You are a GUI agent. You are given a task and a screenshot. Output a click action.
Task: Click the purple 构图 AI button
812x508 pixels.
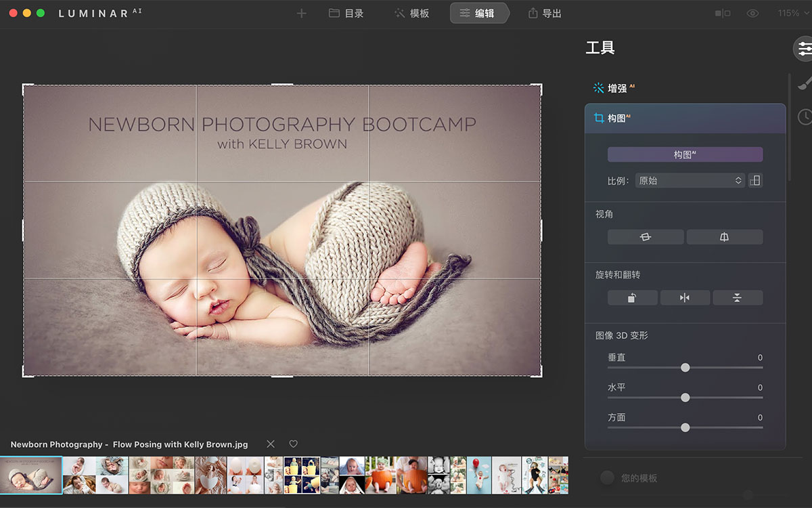[x=685, y=154]
